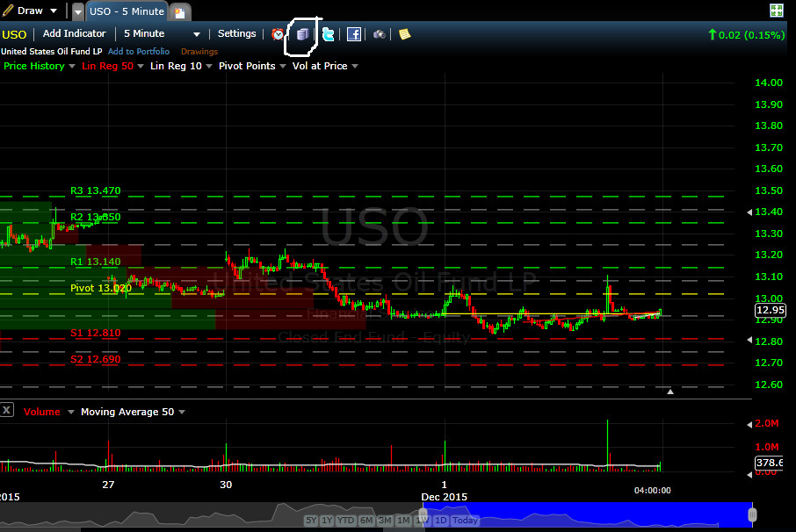Share chart on Facebook

(x=354, y=34)
